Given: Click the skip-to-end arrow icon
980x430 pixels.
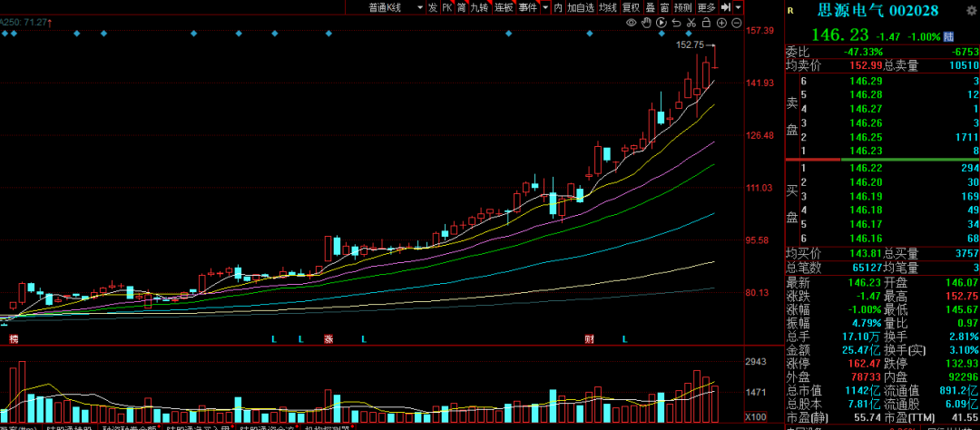Looking at the screenshot, I should (x=727, y=7).
